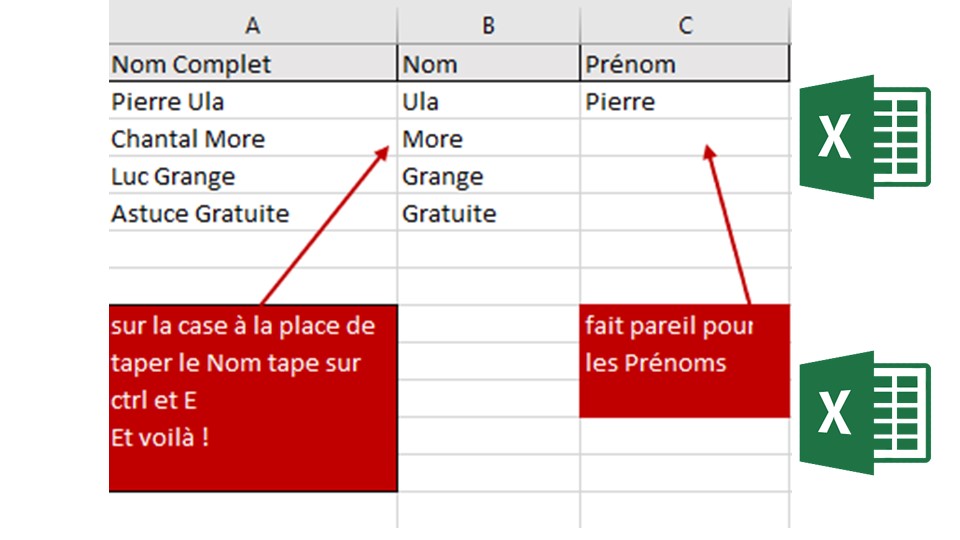The image size is (960, 540).
Task: Click the "More" cell in Nom column
Action: click(488, 139)
